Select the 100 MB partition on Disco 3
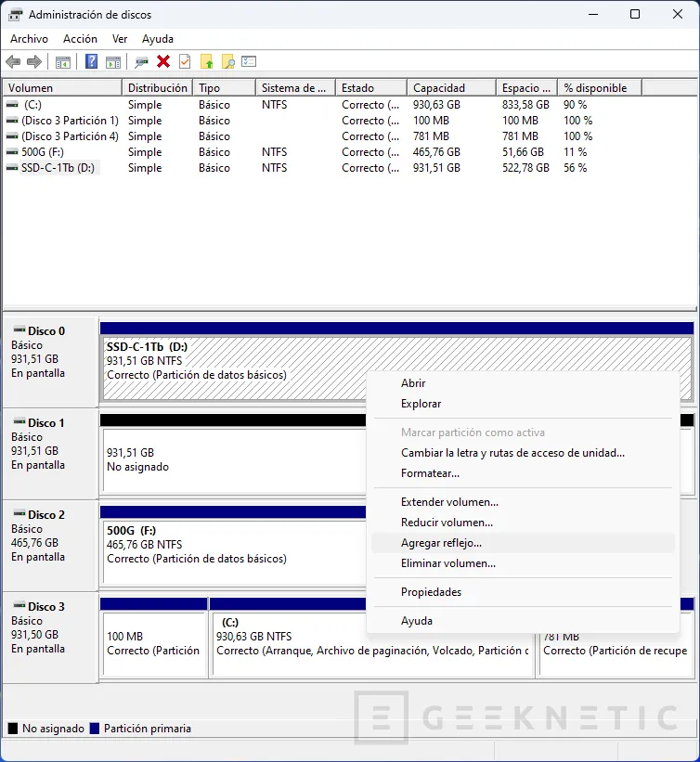The height and width of the screenshot is (762, 700). pos(153,643)
